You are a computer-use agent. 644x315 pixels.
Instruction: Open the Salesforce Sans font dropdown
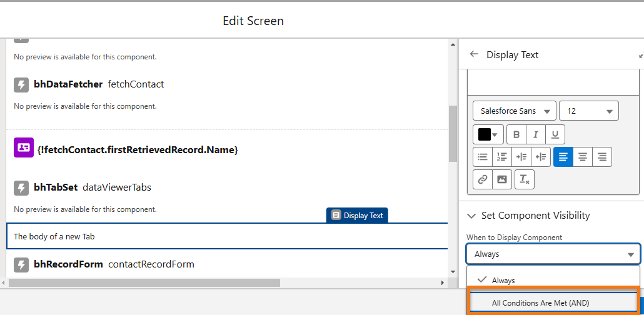pos(515,111)
